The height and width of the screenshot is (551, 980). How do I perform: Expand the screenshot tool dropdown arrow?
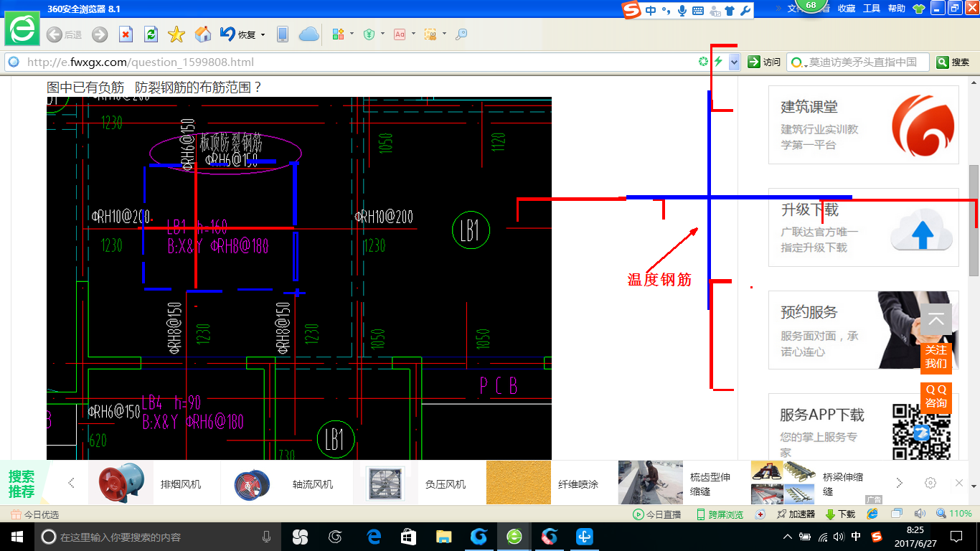pyautogui.click(x=444, y=34)
